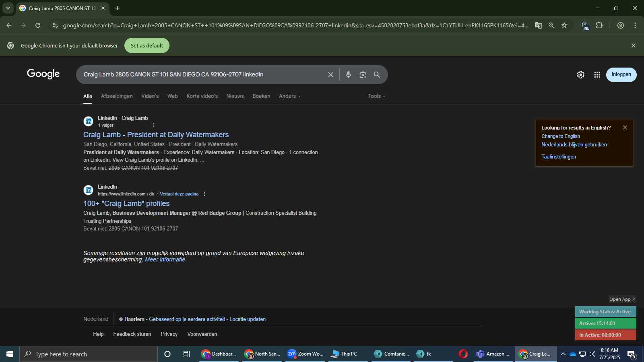Click the Inloggen sign-in button
Viewport: 644px width, 362px height.
(621, 74)
